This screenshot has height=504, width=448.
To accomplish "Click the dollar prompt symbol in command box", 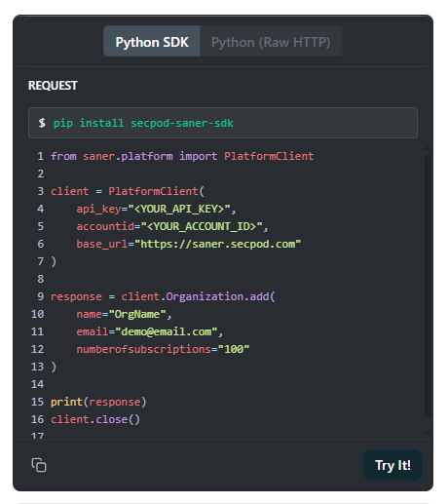I will (x=42, y=123).
